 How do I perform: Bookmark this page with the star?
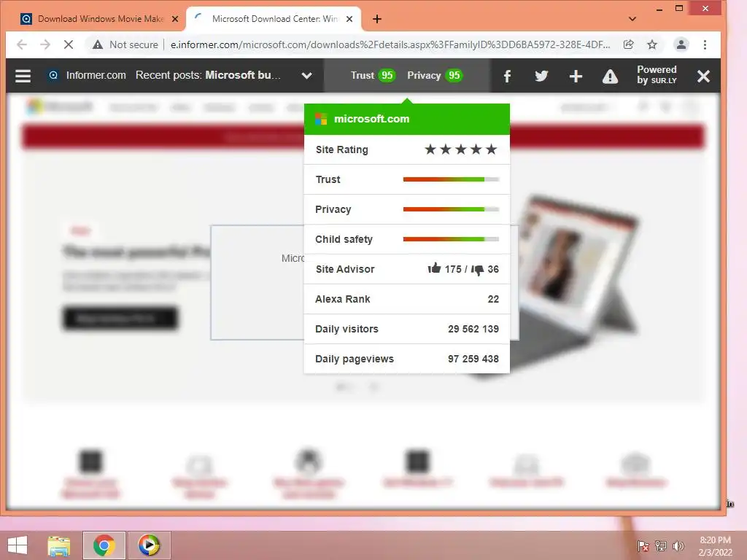[651, 44]
